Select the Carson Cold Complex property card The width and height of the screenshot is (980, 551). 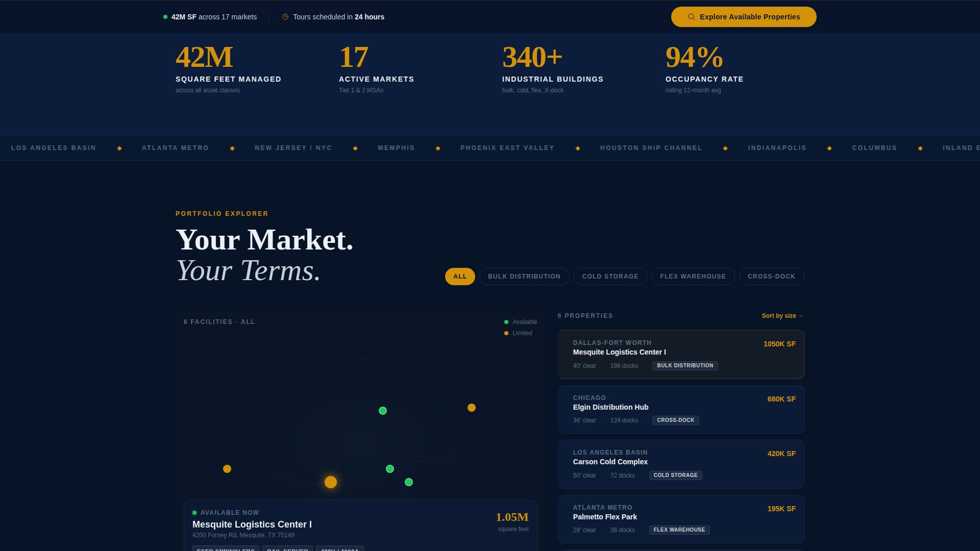681,464
